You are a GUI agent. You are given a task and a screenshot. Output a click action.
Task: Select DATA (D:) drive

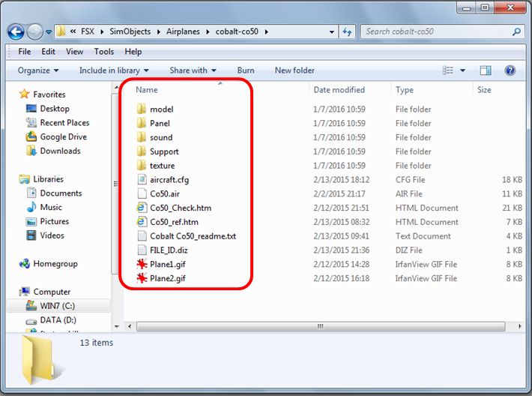pyautogui.click(x=51, y=320)
